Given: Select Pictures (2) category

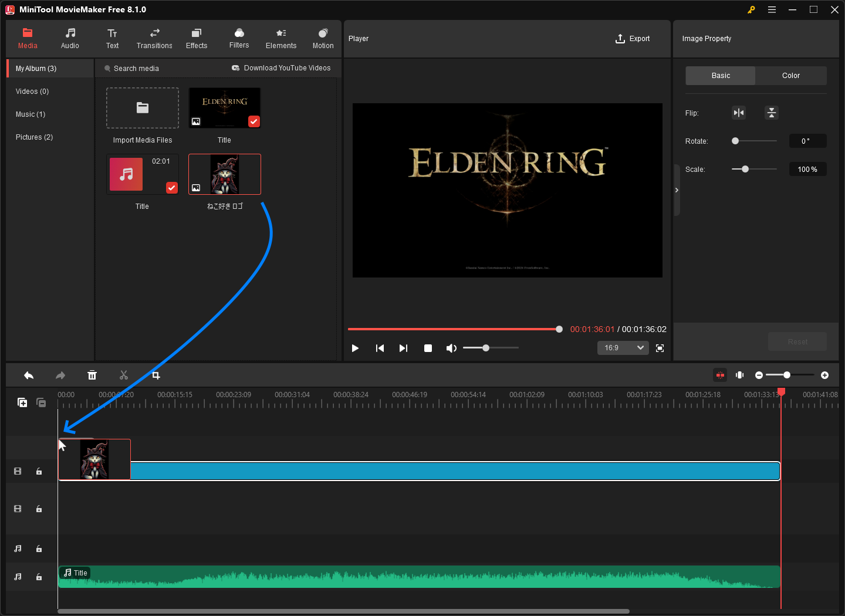Looking at the screenshot, I should coord(50,137).
